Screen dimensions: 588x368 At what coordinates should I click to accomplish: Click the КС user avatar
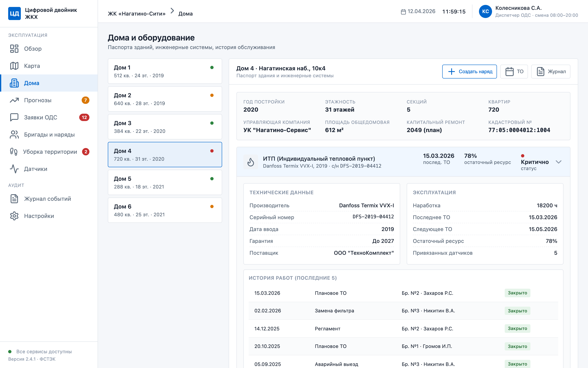click(x=485, y=11)
